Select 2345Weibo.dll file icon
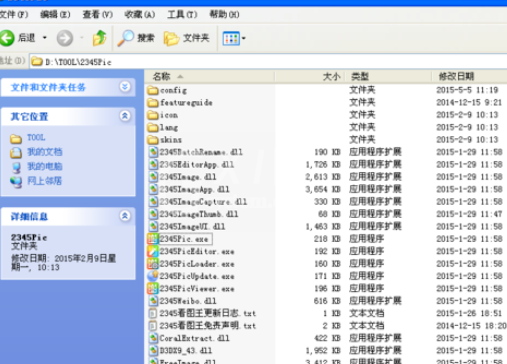 153,301
